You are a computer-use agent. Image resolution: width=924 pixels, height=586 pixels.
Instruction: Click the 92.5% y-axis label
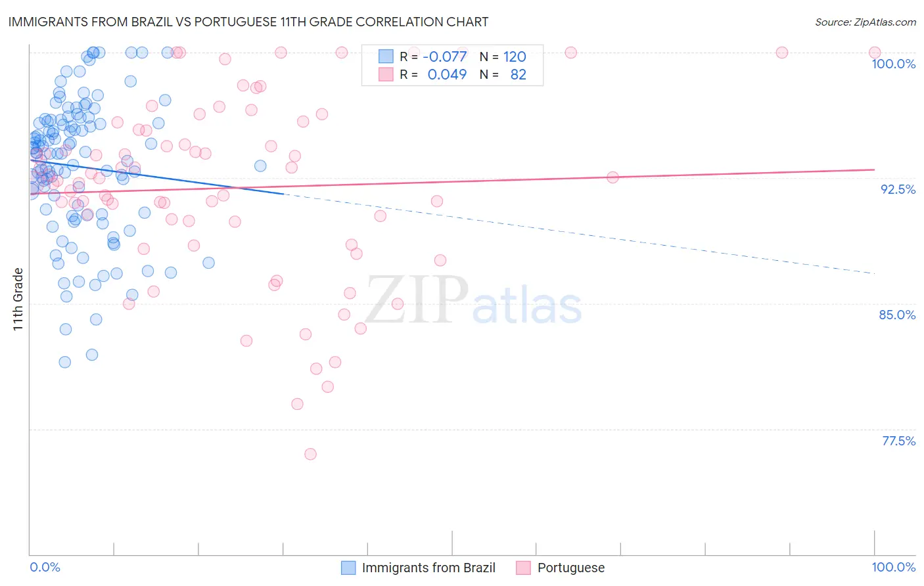(898, 189)
